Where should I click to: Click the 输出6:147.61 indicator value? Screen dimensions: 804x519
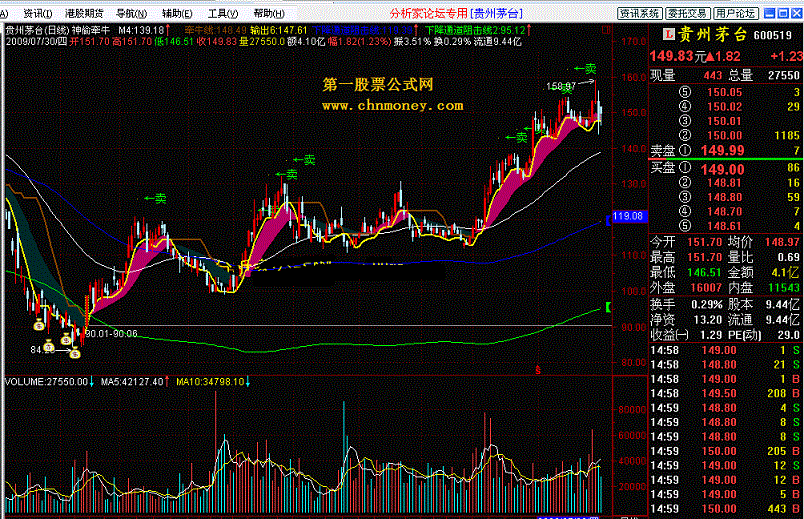(279, 31)
